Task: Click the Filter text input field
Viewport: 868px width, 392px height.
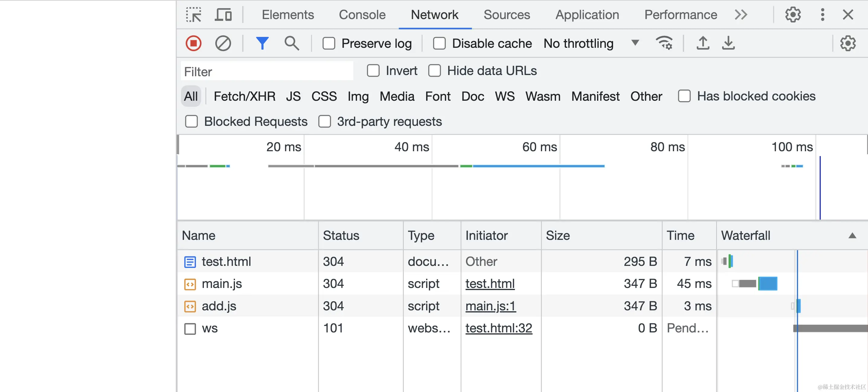Action: coord(267,71)
